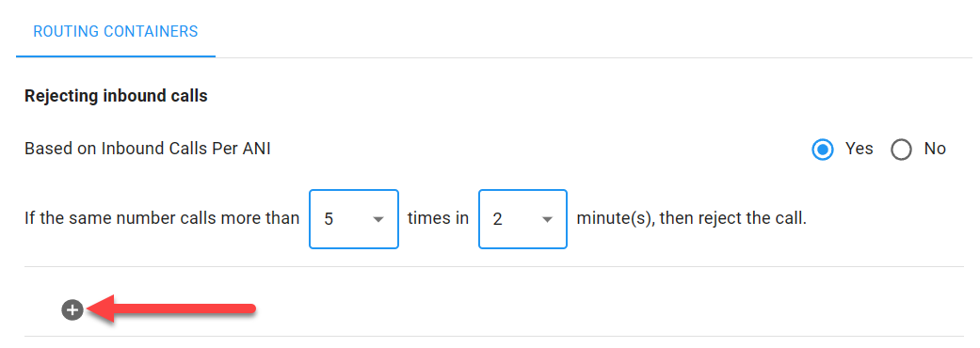Select the No radio button circle
Screen dimensions: 980x348
[x=901, y=150]
